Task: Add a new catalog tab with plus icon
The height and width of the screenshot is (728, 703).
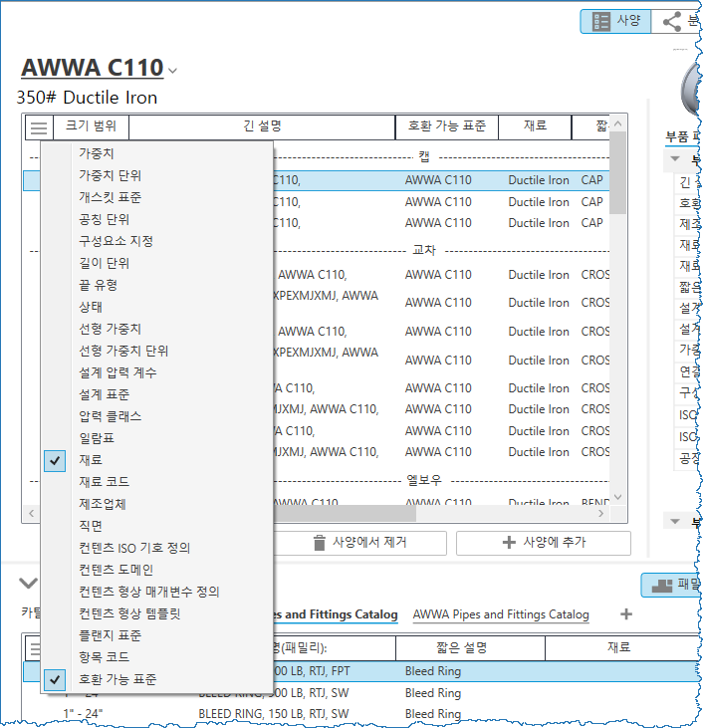Action: pyautogui.click(x=626, y=614)
